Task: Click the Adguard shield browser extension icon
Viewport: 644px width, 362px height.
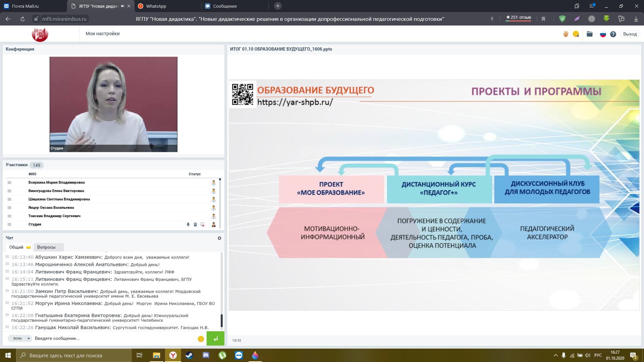Action: pos(562,19)
